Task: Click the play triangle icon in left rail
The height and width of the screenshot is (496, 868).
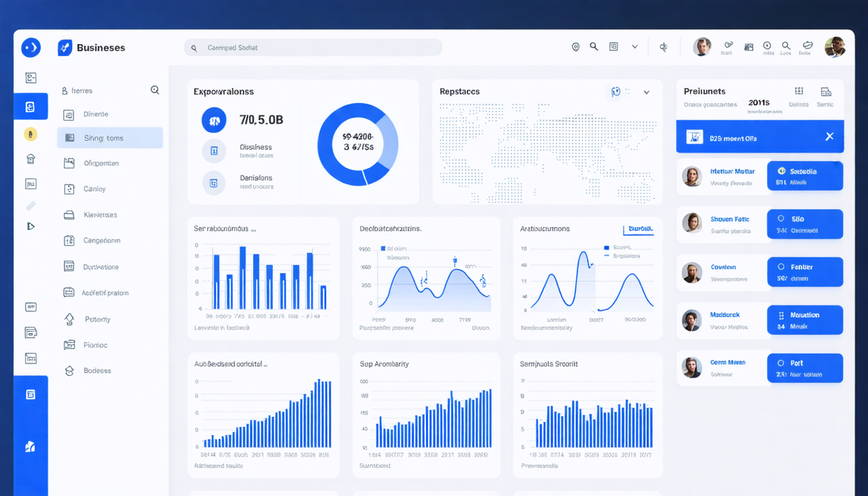Action: [30, 226]
